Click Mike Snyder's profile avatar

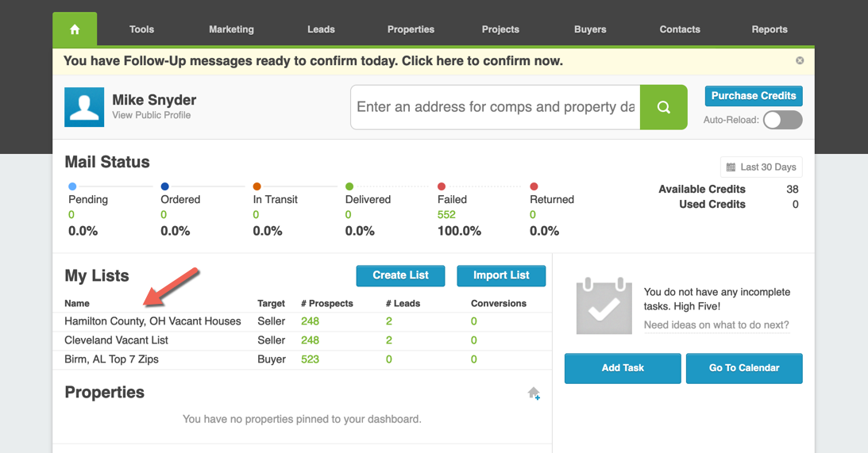[84, 107]
